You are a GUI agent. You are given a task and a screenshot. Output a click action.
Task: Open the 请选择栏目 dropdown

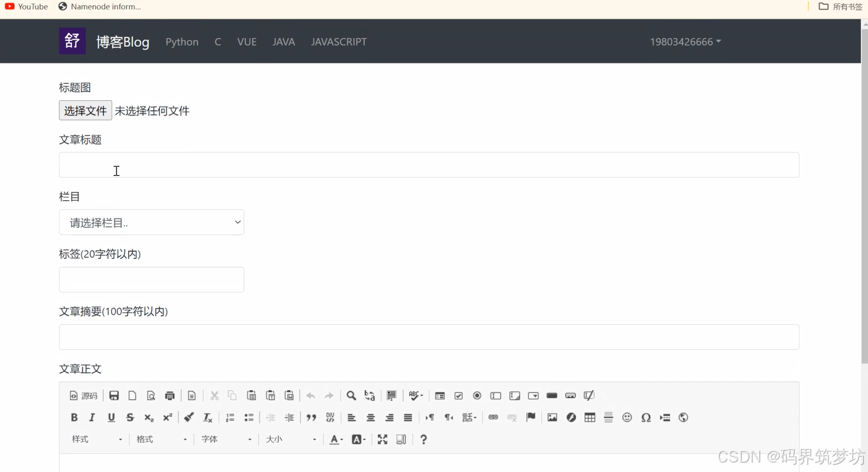pos(152,223)
